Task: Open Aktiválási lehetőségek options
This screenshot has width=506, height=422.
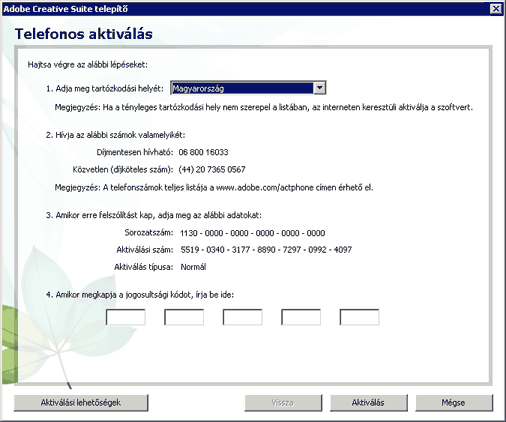Action: tap(81, 403)
